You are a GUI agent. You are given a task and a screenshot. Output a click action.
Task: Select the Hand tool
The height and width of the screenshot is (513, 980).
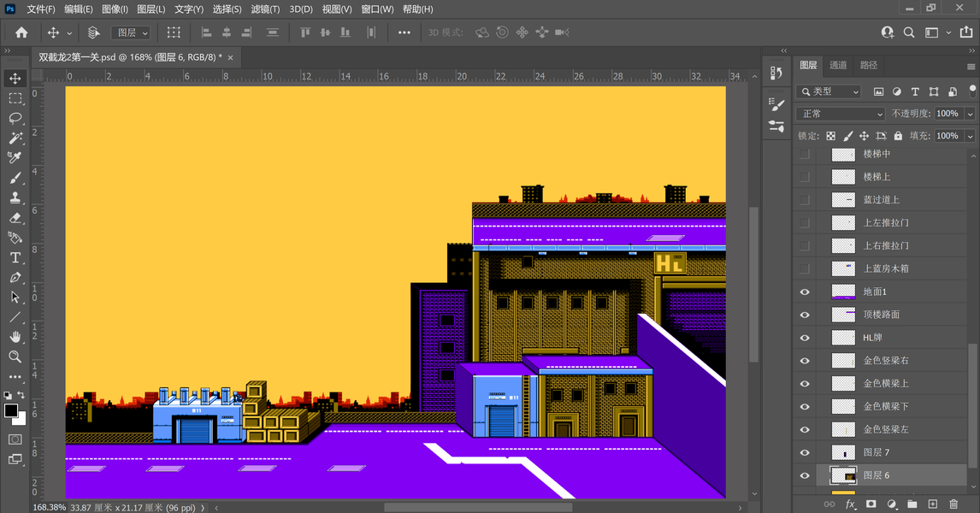(15, 337)
